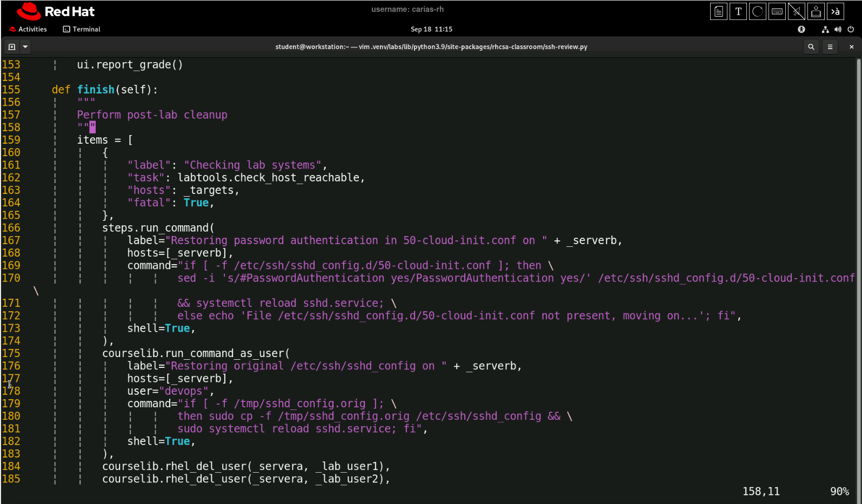This screenshot has height=504, width=862.
Task: Click the '158,11' cursor position indicator
Action: [761, 492]
